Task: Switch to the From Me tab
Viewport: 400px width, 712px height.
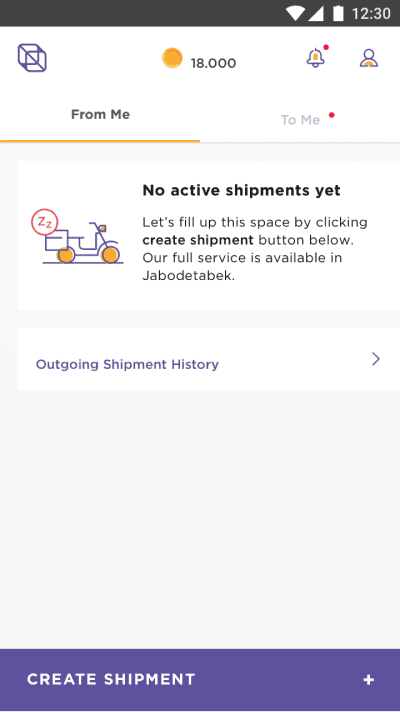Action: point(100,114)
